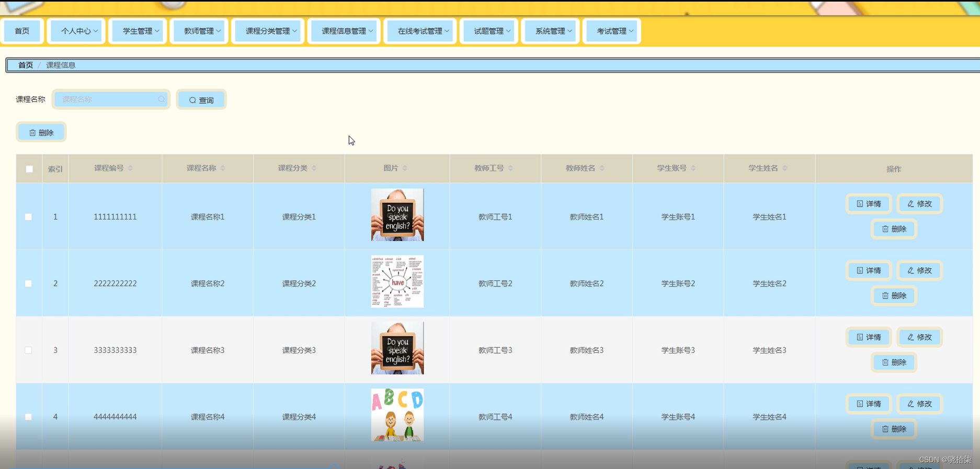Open 详情 for 课程名称3 row
Image resolution: width=980 pixels, height=469 pixels.
tap(869, 337)
